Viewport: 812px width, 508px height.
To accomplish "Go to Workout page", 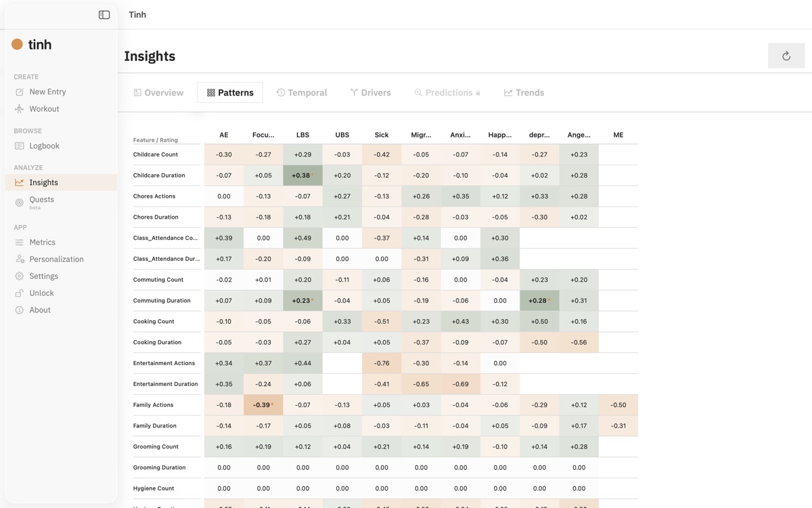I will coord(61,108).
